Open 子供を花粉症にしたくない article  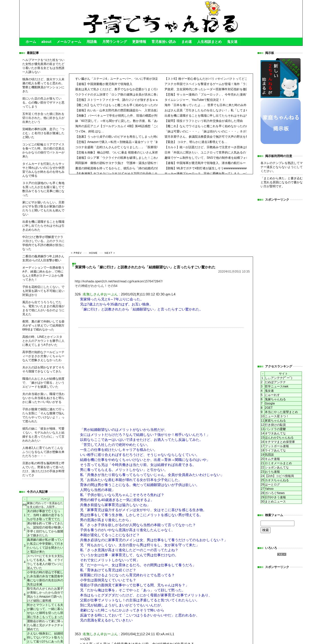click(43, 291)
